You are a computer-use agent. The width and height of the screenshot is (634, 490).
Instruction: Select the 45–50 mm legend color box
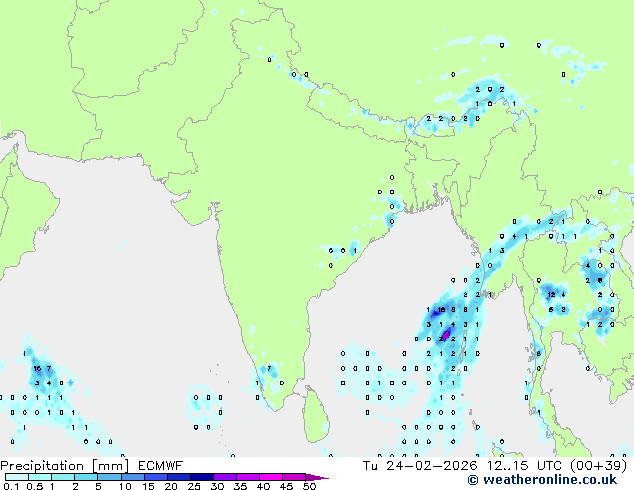pyautogui.click(x=294, y=477)
